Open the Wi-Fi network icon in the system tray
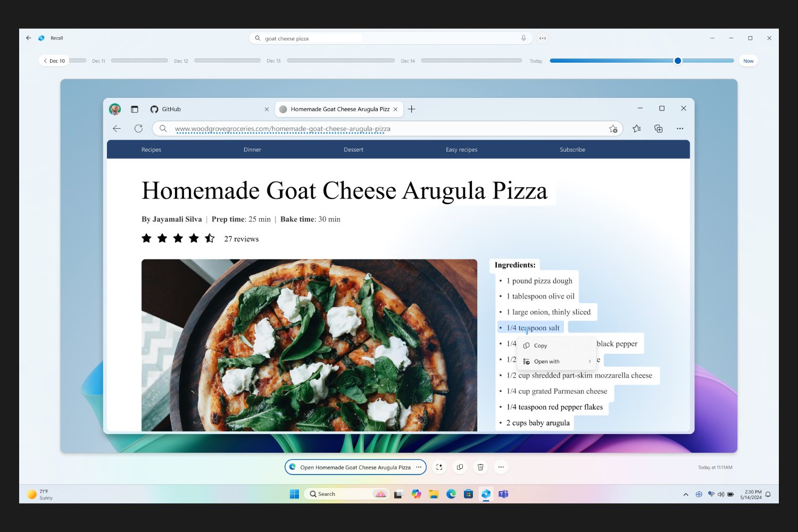798x532 pixels. tap(711, 494)
